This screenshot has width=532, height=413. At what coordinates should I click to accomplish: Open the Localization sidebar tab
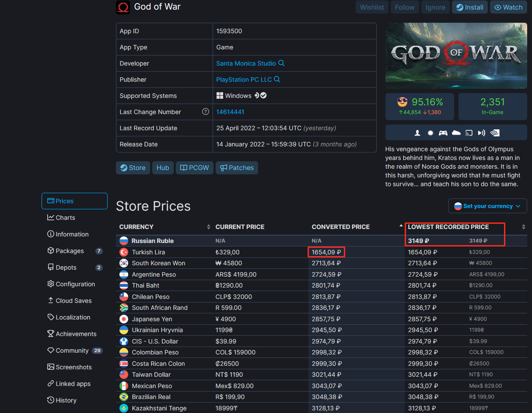click(x=74, y=317)
